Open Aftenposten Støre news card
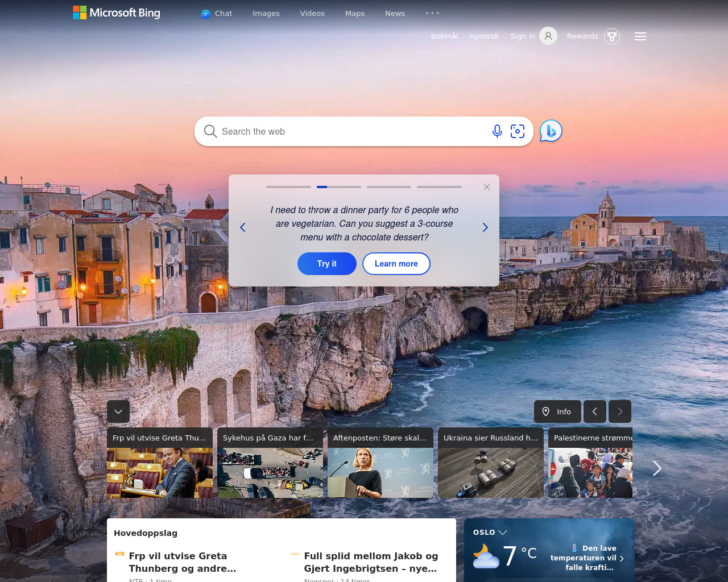The height and width of the screenshot is (582, 728). [x=380, y=463]
